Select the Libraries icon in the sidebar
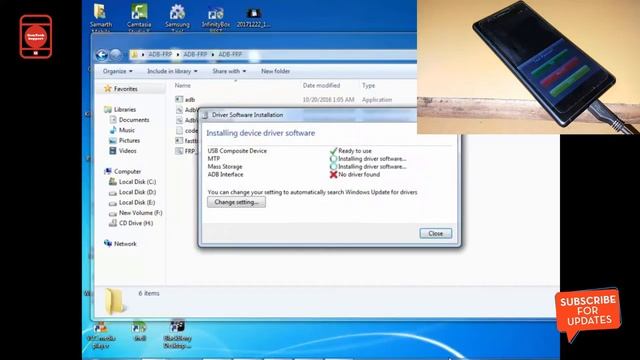 [108, 109]
